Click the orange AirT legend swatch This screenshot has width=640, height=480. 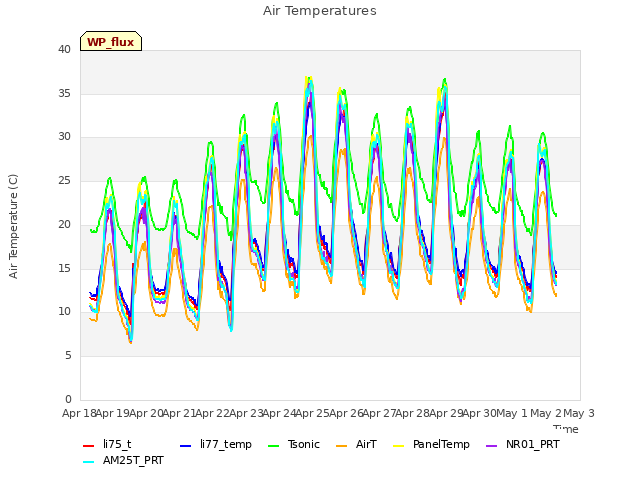pos(342,446)
